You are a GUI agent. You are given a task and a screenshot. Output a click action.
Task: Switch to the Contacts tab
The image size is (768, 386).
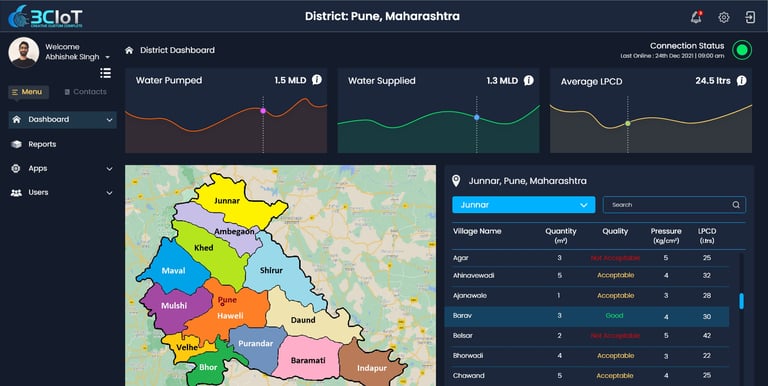tap(85, 92)
